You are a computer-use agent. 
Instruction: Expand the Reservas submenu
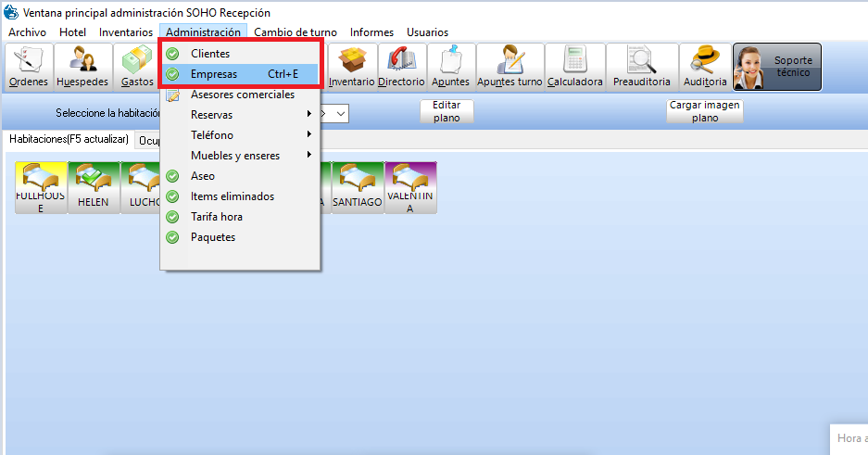pyautogui.click(x=241, y=115)
